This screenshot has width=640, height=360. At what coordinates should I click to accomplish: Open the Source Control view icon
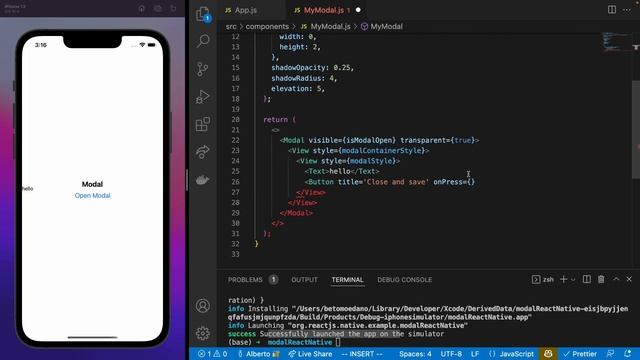[x=202, y=69]
